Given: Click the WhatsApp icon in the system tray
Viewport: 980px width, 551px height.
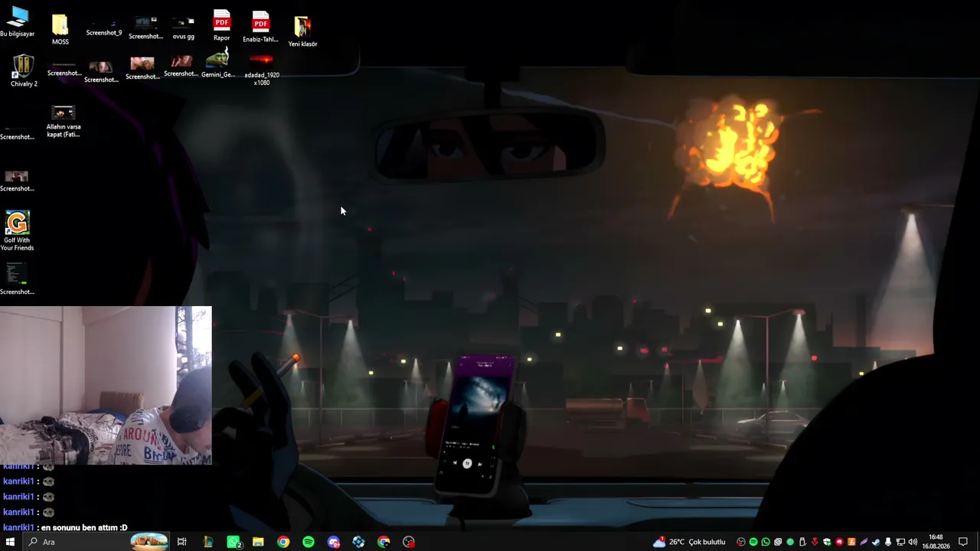Looking at the screenshot, I should point(766,542).
